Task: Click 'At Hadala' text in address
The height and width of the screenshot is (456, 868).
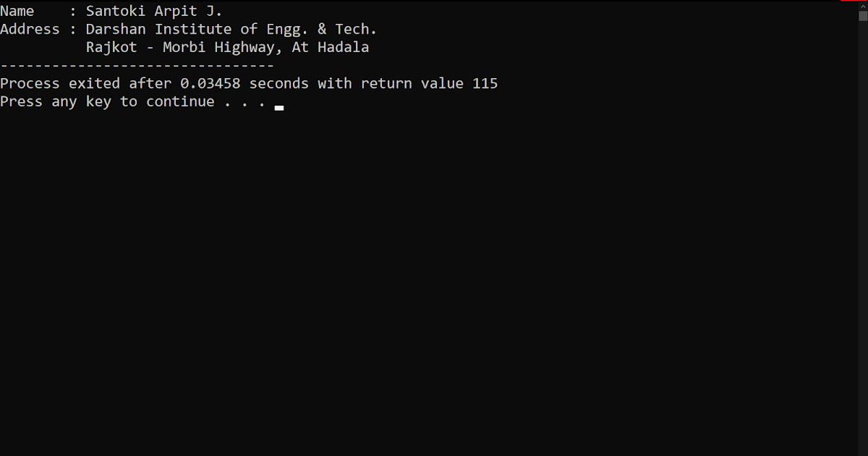Action: pyautogui.click(x=331, y=48)
